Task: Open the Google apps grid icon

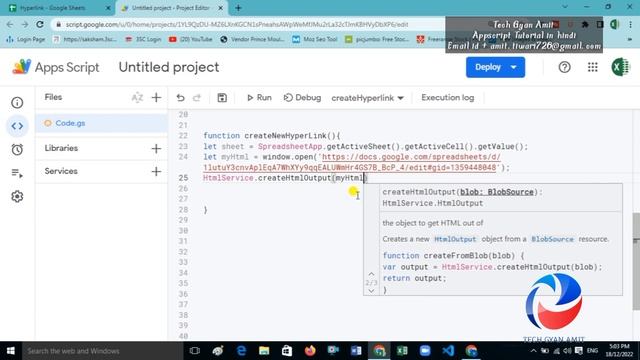Action: click(593, 67)
